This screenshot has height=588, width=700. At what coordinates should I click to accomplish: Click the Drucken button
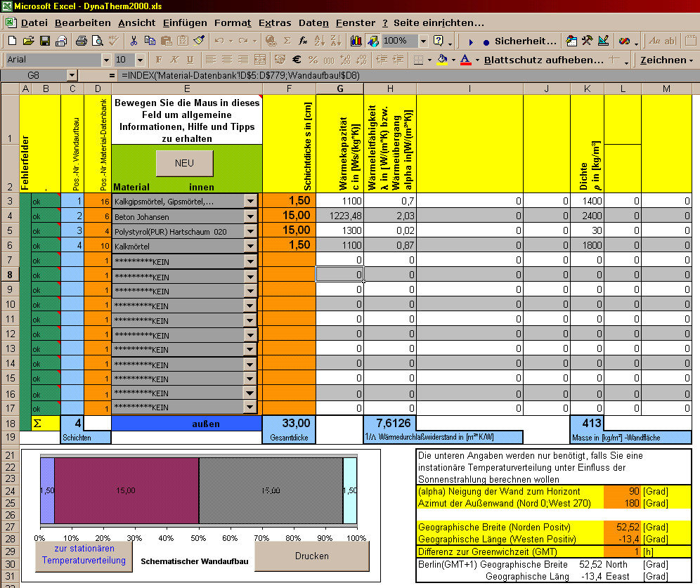pyautogui.click(x=311, y=556)
